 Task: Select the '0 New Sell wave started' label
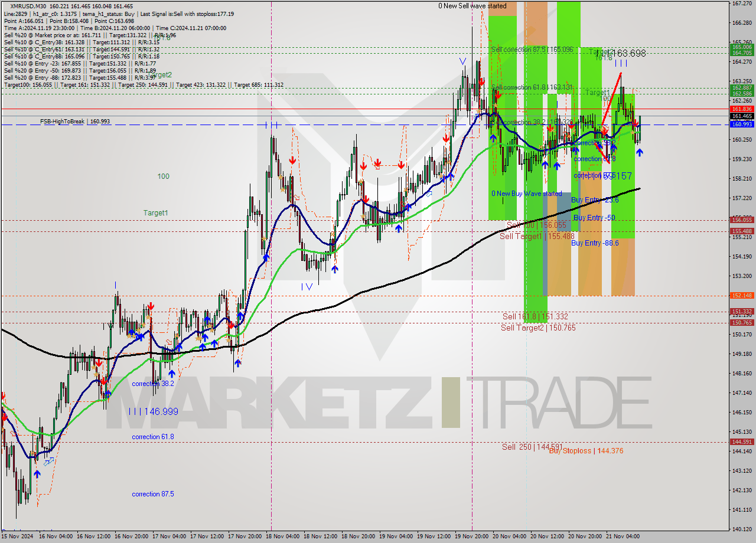[x=472, y=6]
